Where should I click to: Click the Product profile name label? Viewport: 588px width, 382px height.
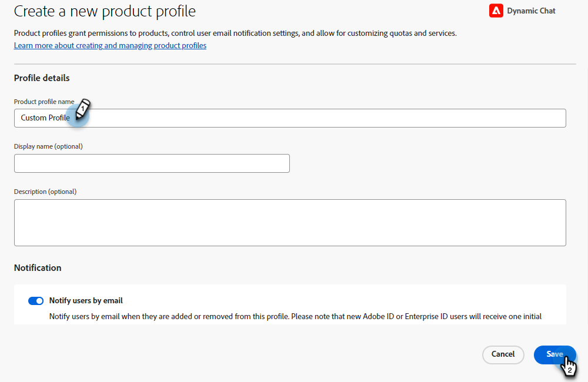pyautogui.click(x=44, y=102)
